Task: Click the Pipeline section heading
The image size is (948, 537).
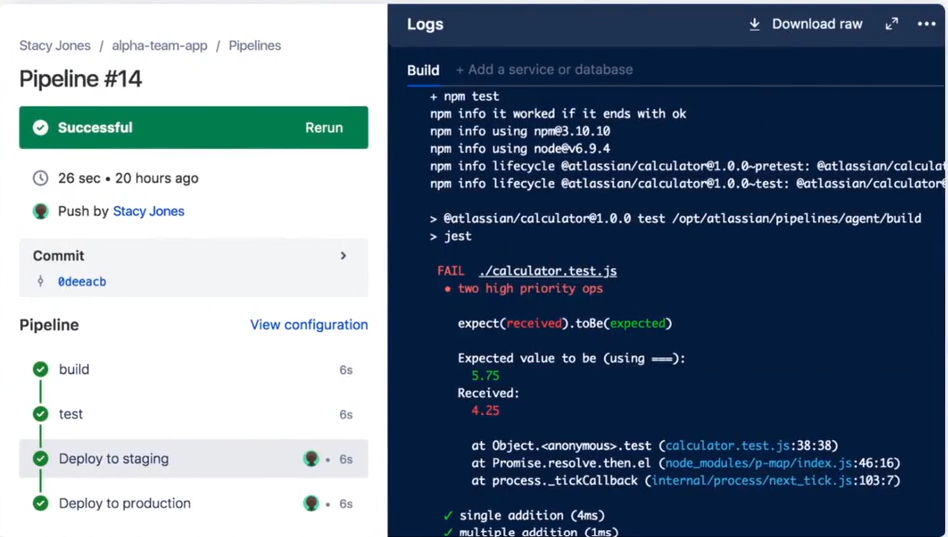Action: [x=49, y=325]
